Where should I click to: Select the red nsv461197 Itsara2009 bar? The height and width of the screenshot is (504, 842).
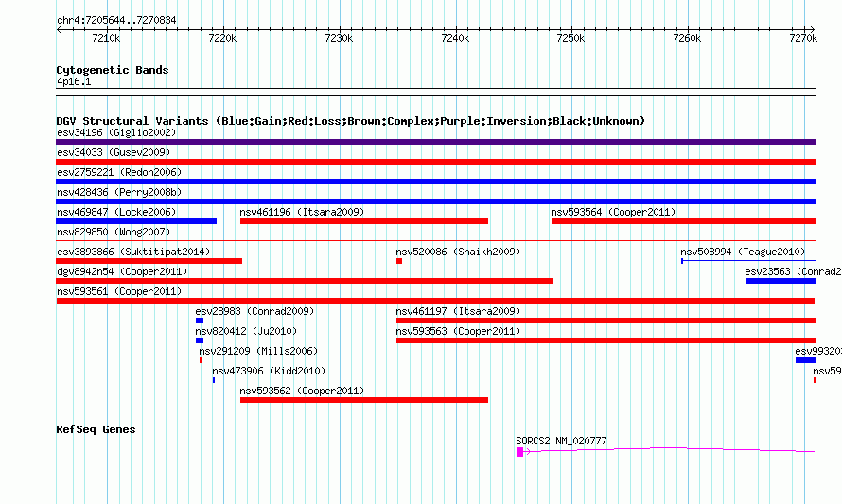(x=605, y=321)
